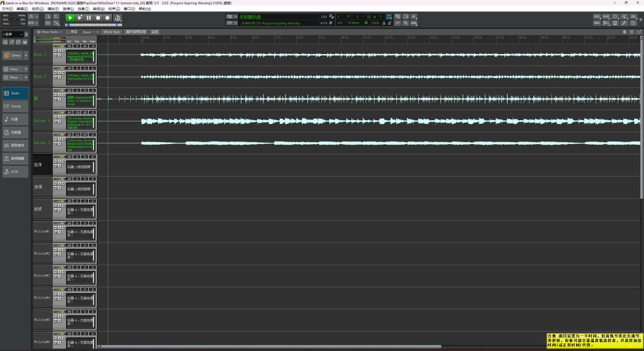
Task: Click the HAR harmony button
Action: (x=606, y=16)
